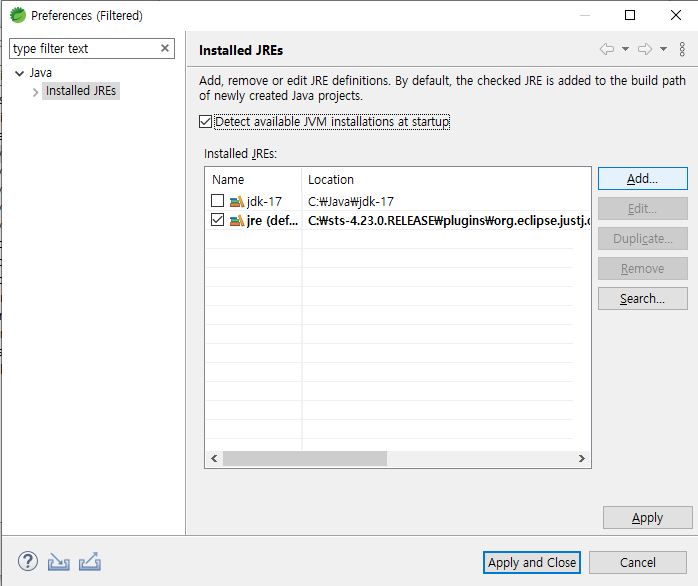
Task: Open the back history dropdown arrow
Action: (625, 49)
